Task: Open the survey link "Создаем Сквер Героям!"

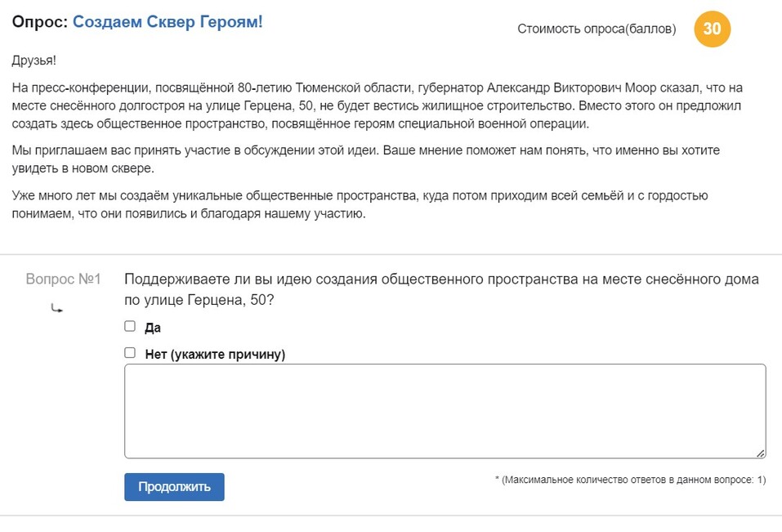Action: coord(168,21)
